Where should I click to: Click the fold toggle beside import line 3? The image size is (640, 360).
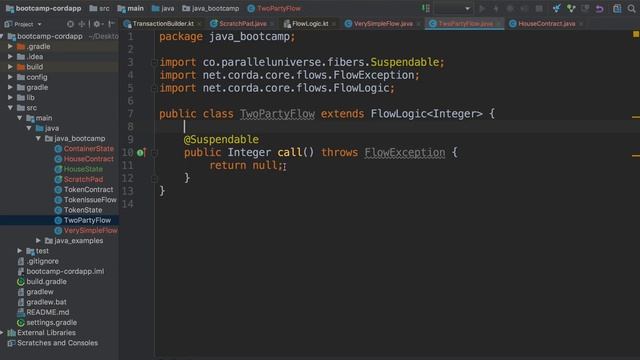pos(154,62)
